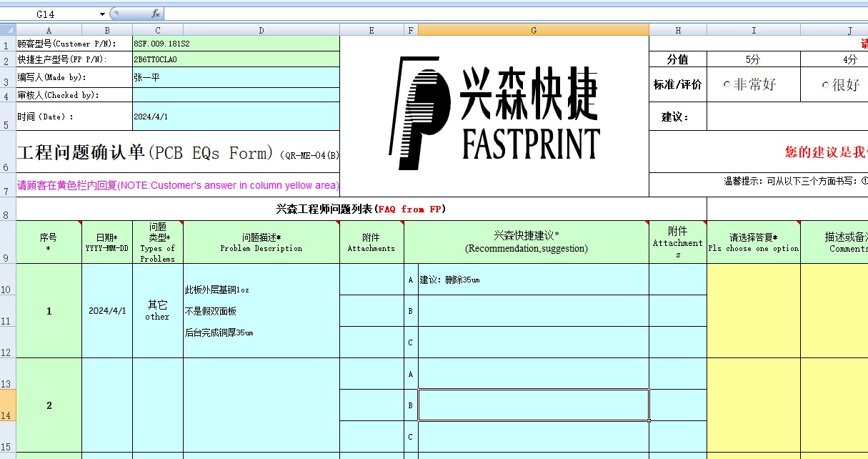868x459 pixels.
Task: Click sequence number 2 cell
Action: 49,405
